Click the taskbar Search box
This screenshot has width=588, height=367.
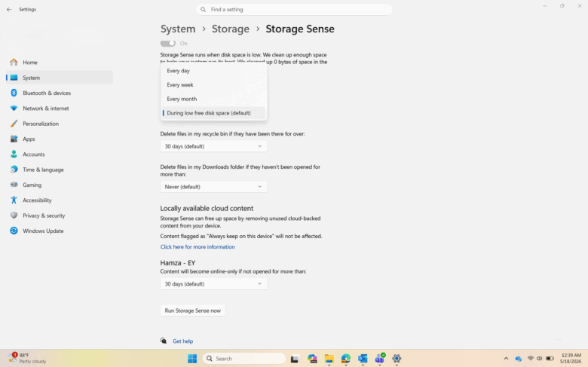pos(244,359)
